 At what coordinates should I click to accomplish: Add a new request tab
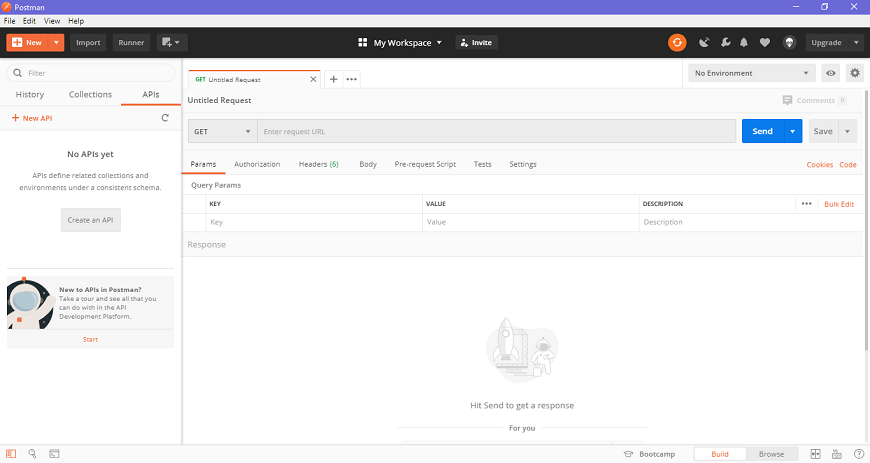(x=333, y=79)
